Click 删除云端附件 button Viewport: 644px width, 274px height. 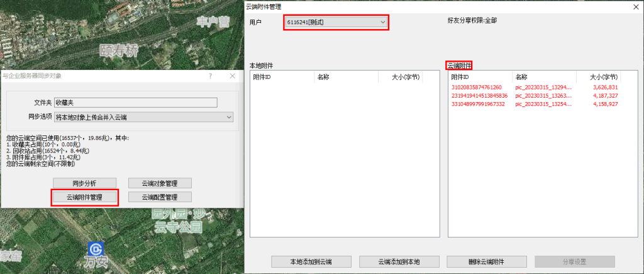click(486, 261)
